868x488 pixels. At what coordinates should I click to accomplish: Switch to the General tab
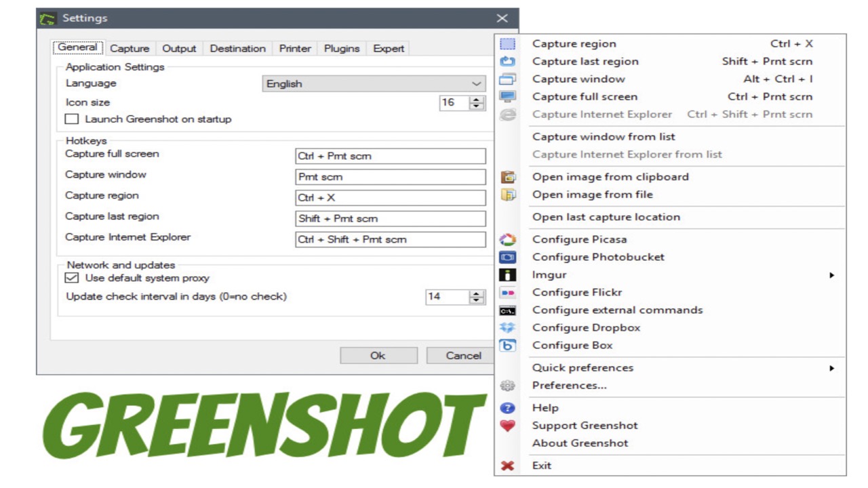[77, 48]
